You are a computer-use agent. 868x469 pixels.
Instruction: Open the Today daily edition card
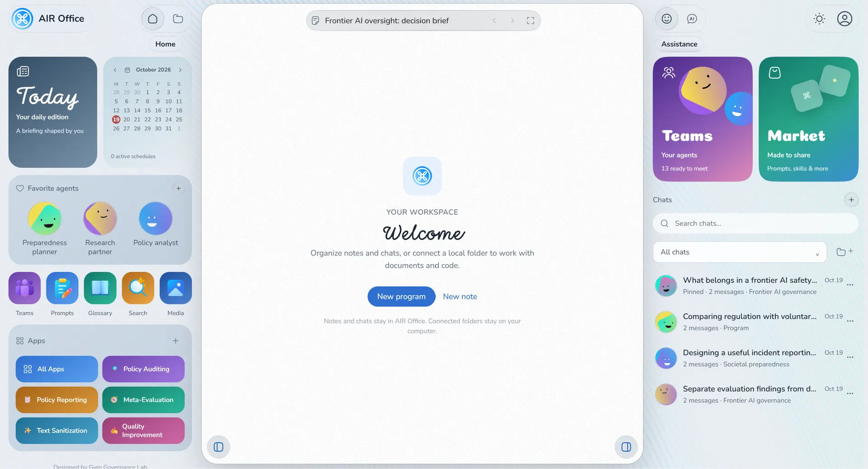pos(53,112)
